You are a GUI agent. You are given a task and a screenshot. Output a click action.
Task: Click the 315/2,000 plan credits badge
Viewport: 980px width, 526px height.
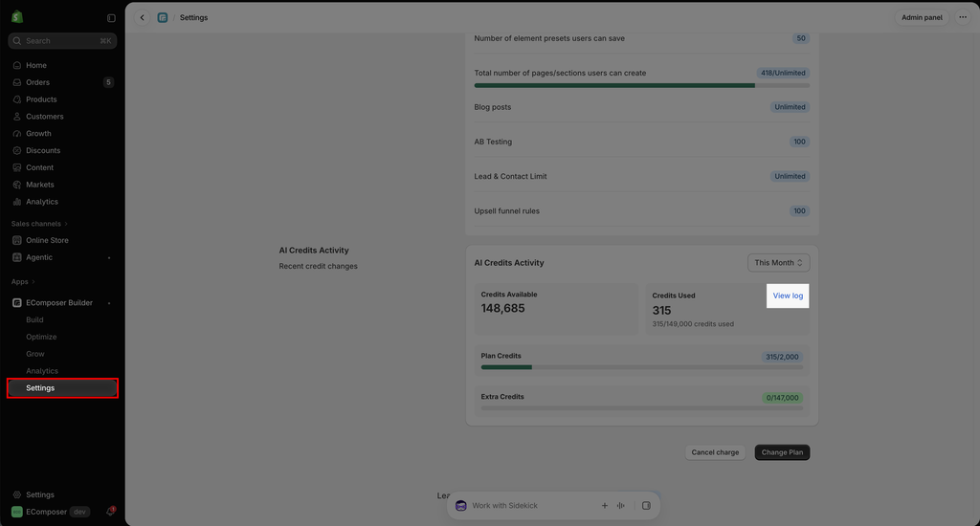pos(782,357)
